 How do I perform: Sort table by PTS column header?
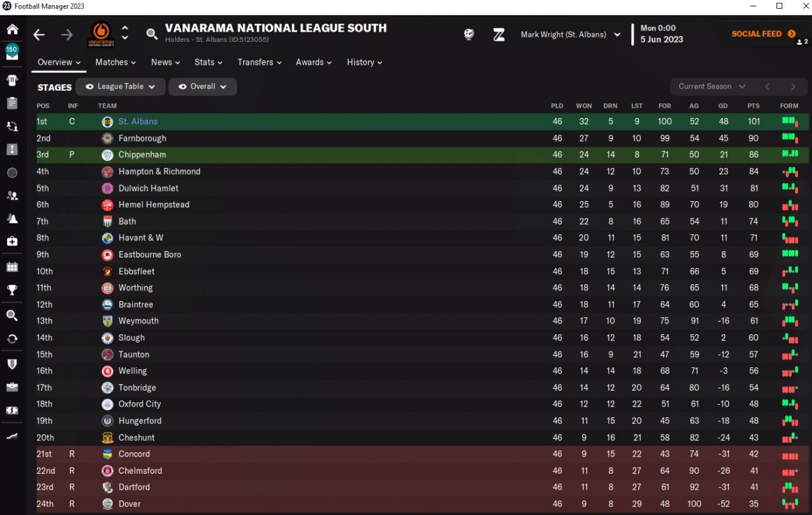[x=753, y=106]
